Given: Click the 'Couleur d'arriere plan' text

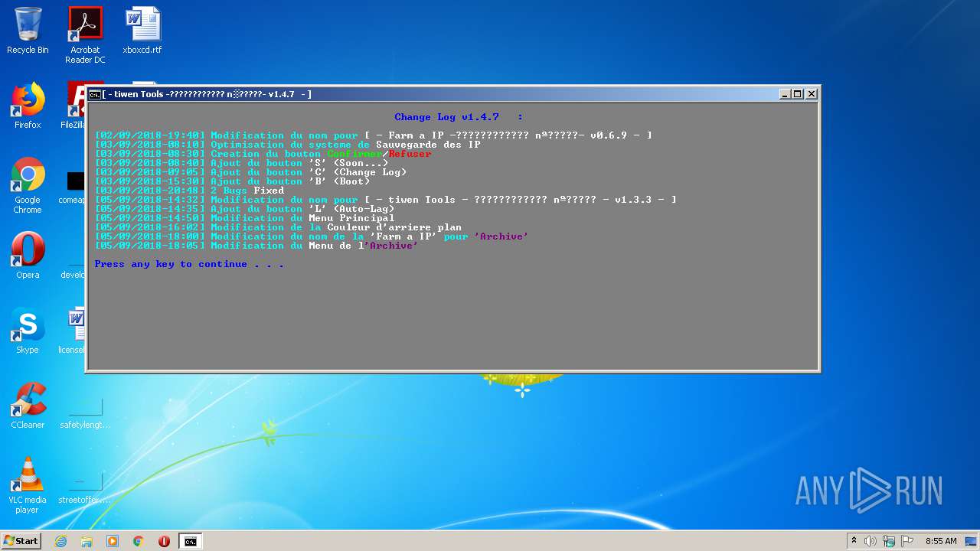Looking at the screenshot, I should (394, 227).
